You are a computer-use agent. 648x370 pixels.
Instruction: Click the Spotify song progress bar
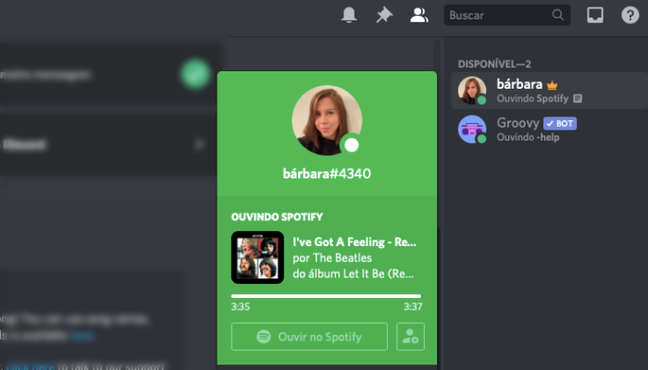tap(326, 296)
